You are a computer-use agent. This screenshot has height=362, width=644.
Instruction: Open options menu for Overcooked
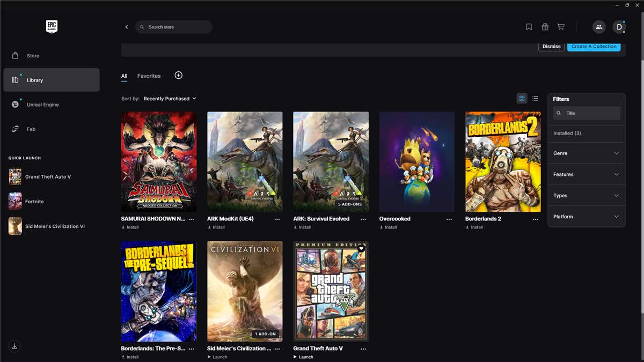click(x=449, y=219)
